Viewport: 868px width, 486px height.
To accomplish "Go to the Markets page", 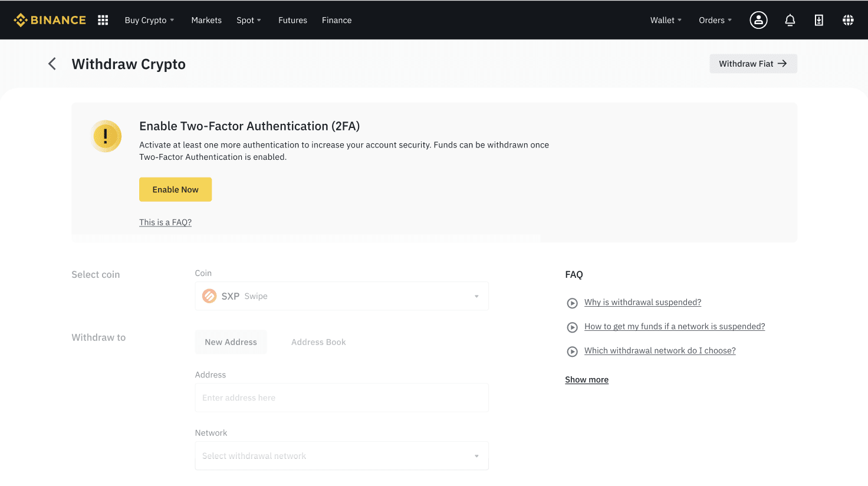I will pyautogui.click(x=206, y=20).
